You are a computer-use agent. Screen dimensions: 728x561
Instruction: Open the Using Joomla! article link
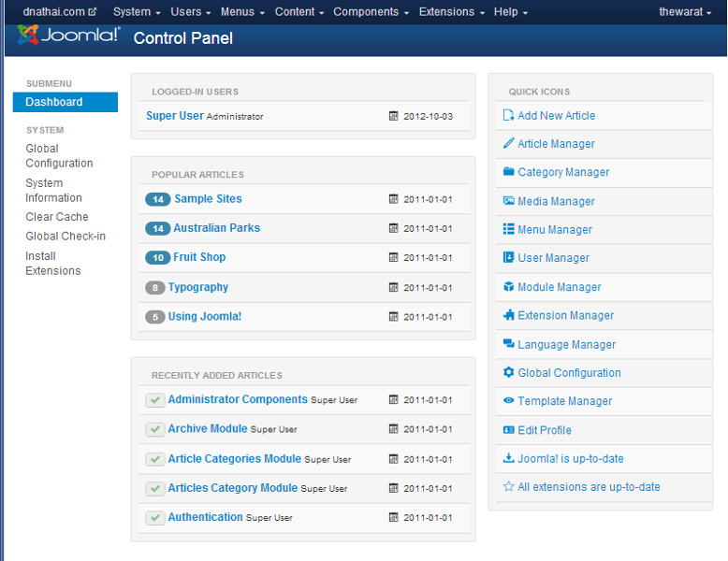pyautogui.click(x=204, y=316)
